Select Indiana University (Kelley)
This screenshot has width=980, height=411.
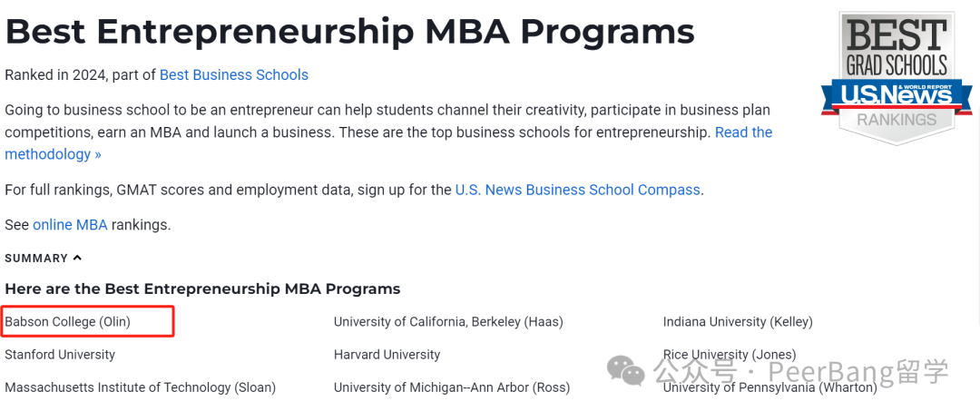(738, 322)
